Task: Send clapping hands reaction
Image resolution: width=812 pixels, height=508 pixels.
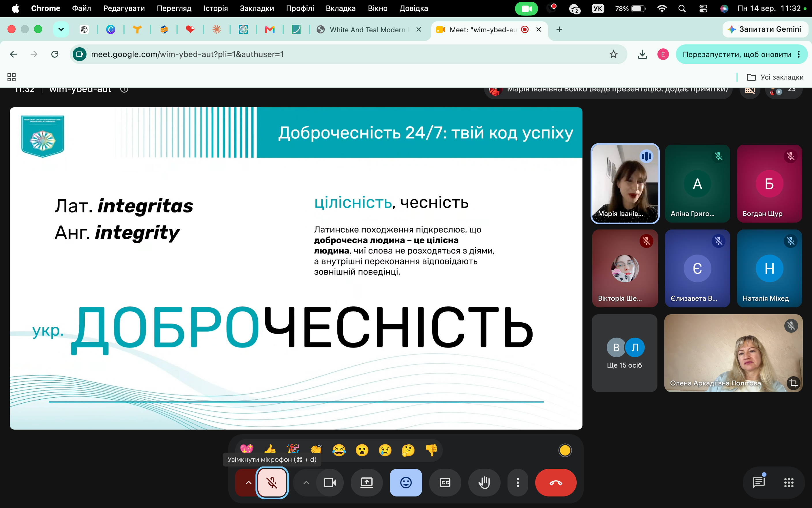Action: point(316,449)
